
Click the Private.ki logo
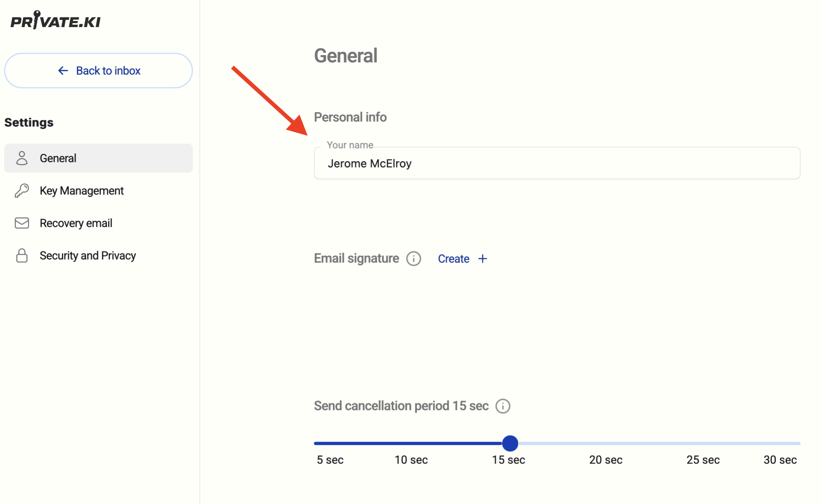click(x=56, y=20)
